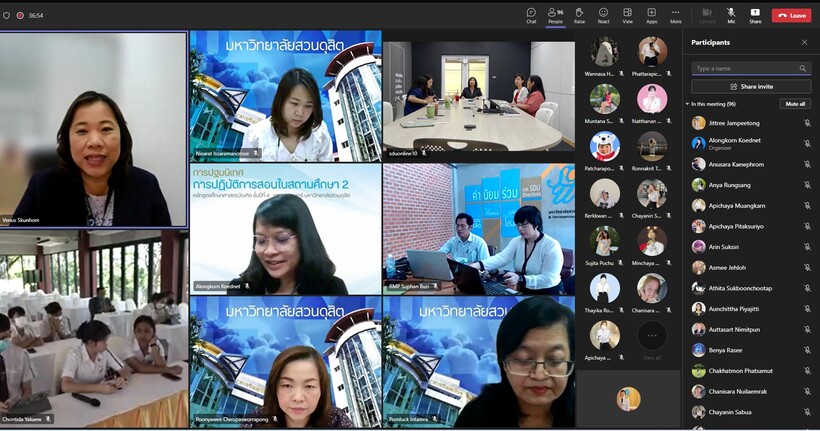The image size is (820, 431).
Task: Click the Share screen icon
Action: (755, 15)
